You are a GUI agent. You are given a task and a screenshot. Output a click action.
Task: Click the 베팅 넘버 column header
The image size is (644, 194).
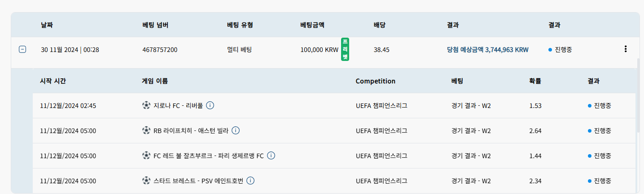(x=155, y=25)
